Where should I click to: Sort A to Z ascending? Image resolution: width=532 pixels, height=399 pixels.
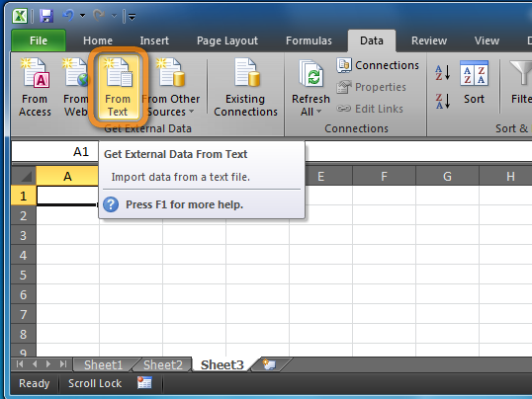pos(443,72)
